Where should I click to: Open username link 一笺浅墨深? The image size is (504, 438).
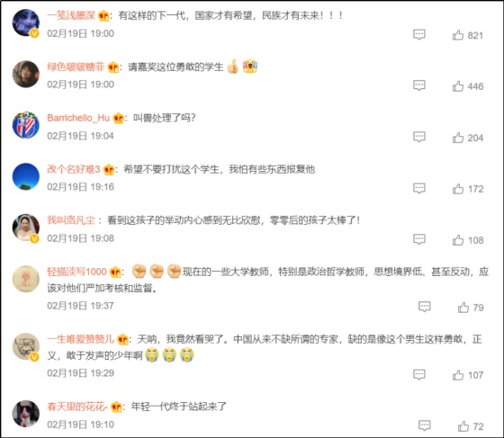71,15
